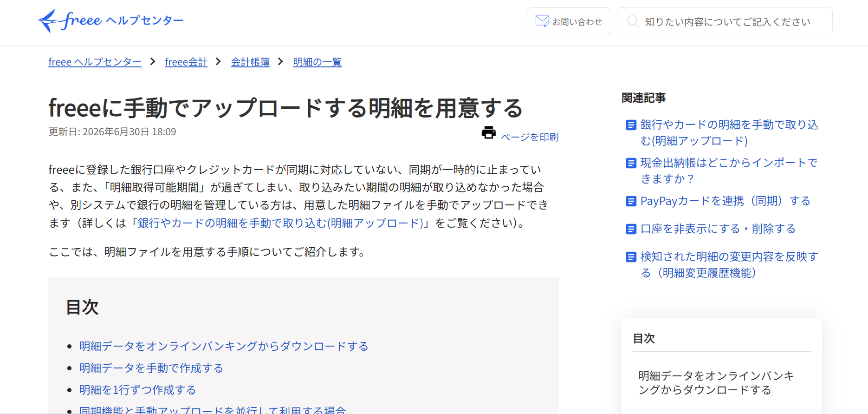Open related article PayPayカードを連携（同期）する

click(725, 201)
